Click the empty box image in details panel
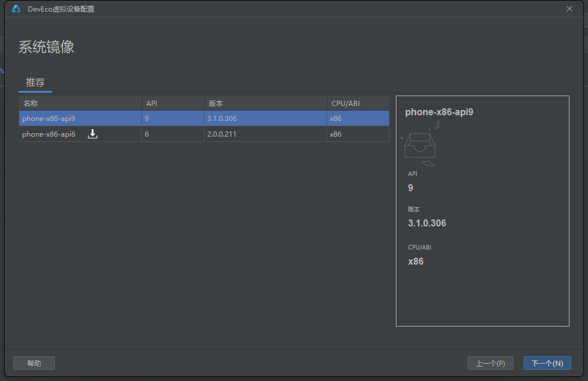588x381 pixels. coord(420,145)
